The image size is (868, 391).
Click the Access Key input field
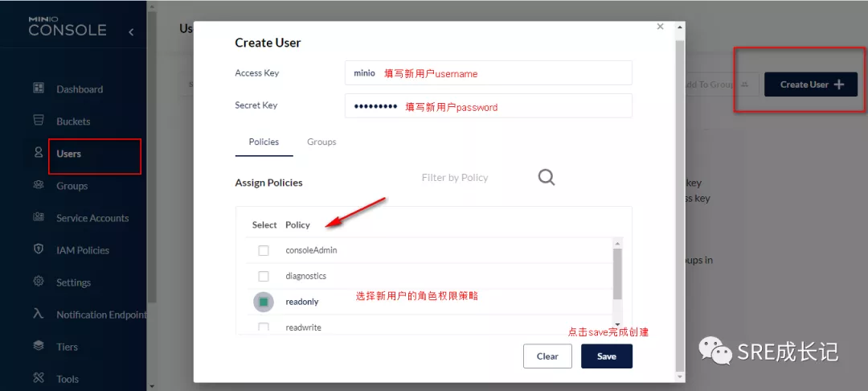pos(489,72)
